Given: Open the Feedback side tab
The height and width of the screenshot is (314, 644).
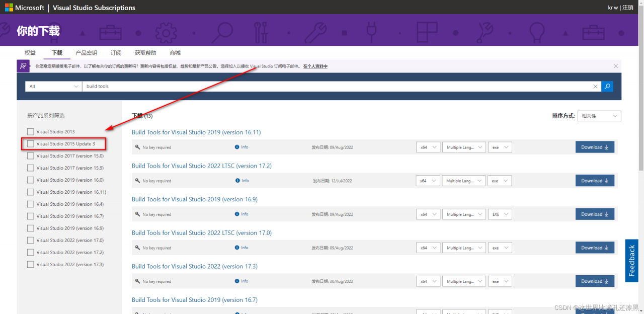Looking at the screenshot, I should click(631, 261).
